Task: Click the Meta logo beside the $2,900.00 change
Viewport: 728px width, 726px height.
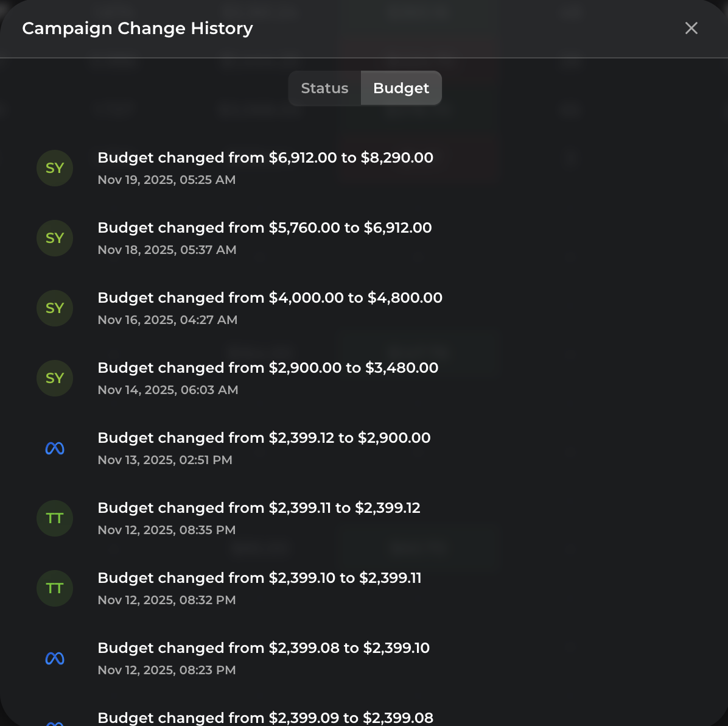Action: [54, 448]
